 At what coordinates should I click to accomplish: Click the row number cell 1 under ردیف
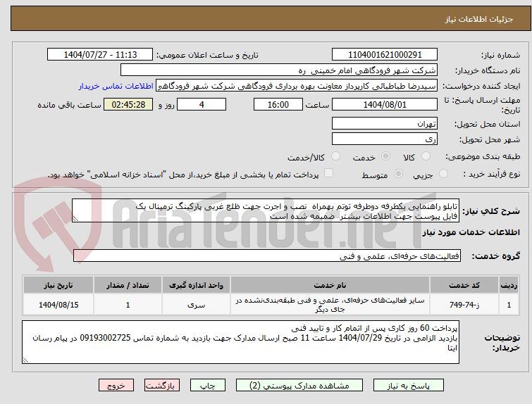point(509,305)
